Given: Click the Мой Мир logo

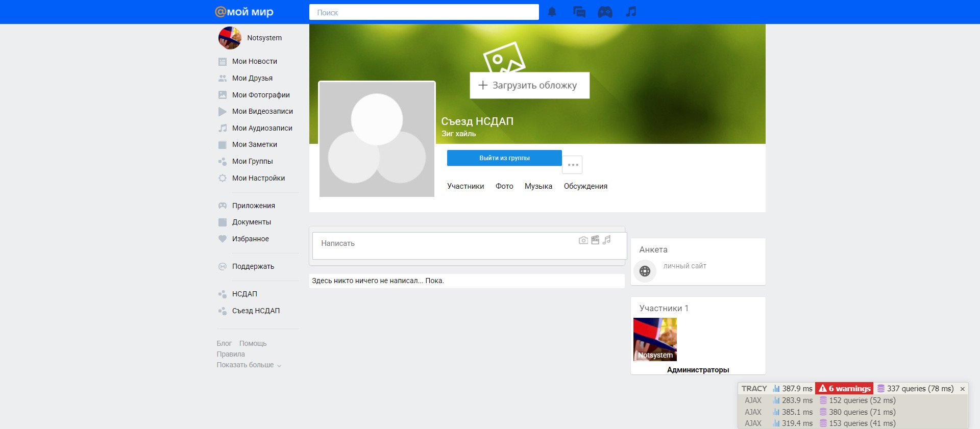Looking at the screenshot, I should (x=244, y=12).
